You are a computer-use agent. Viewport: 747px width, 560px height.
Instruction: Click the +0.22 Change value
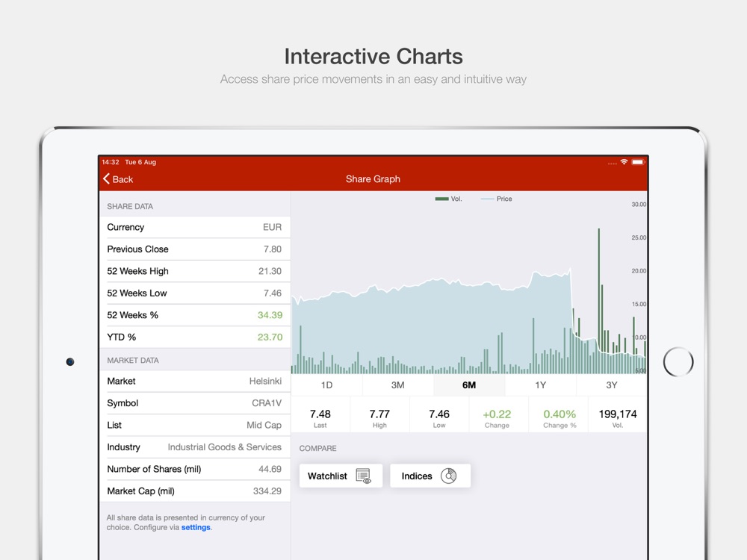coord(497,414)
